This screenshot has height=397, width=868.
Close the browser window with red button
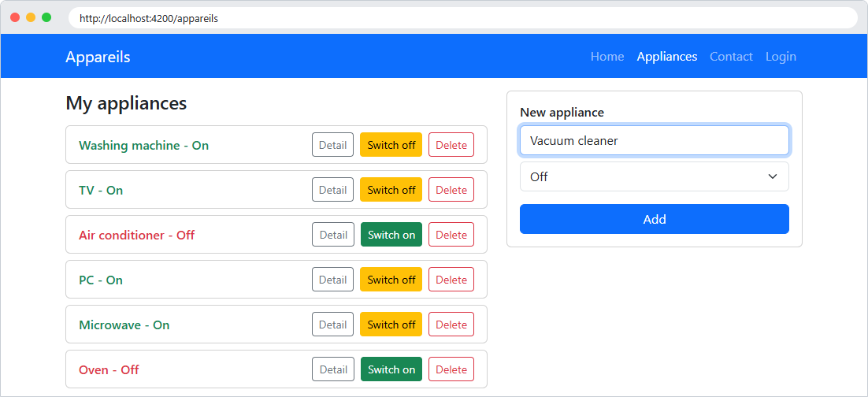tap(15, 17)
